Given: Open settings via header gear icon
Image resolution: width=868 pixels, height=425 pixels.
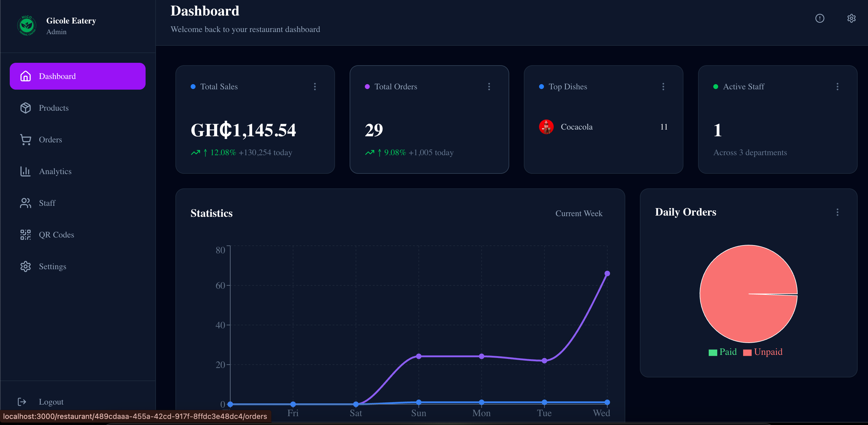Looking at the screenshot, I should tap(851, 18).
